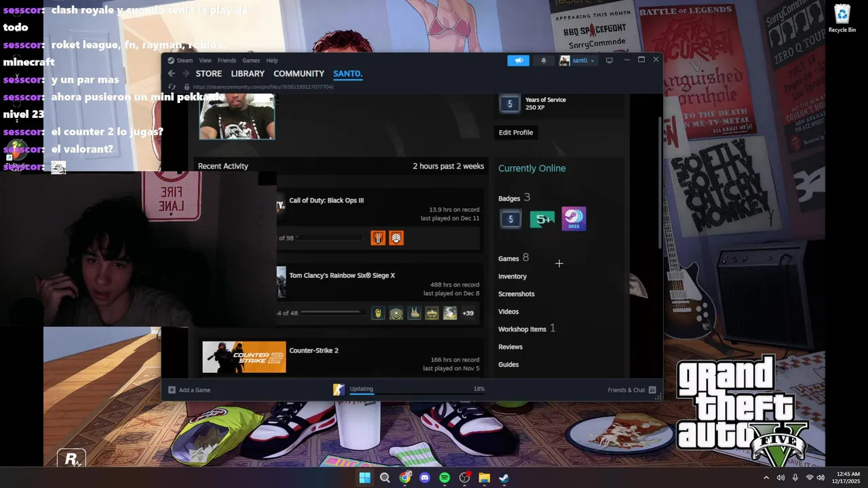Open the Inventory link
868x488 pixels.
pos(512,277)
